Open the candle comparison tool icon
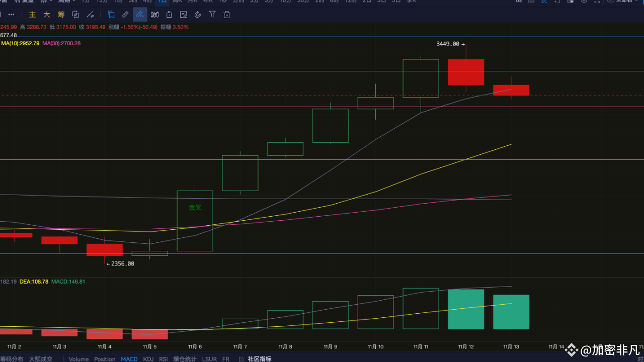 pyautogui.click(x=154, y=15)
